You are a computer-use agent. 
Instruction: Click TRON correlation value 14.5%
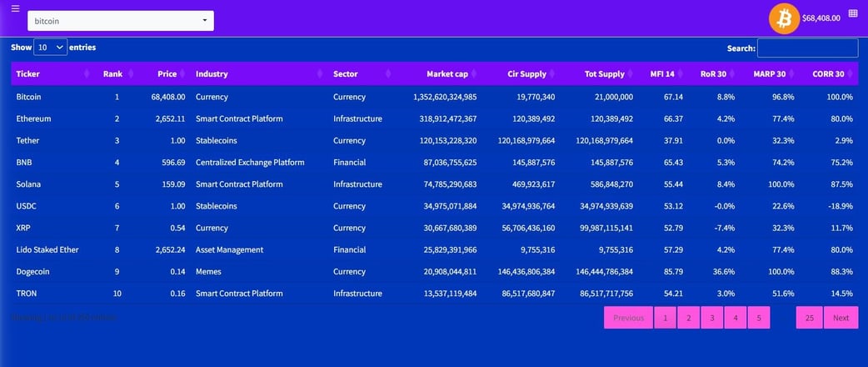[x=842, y=294]
